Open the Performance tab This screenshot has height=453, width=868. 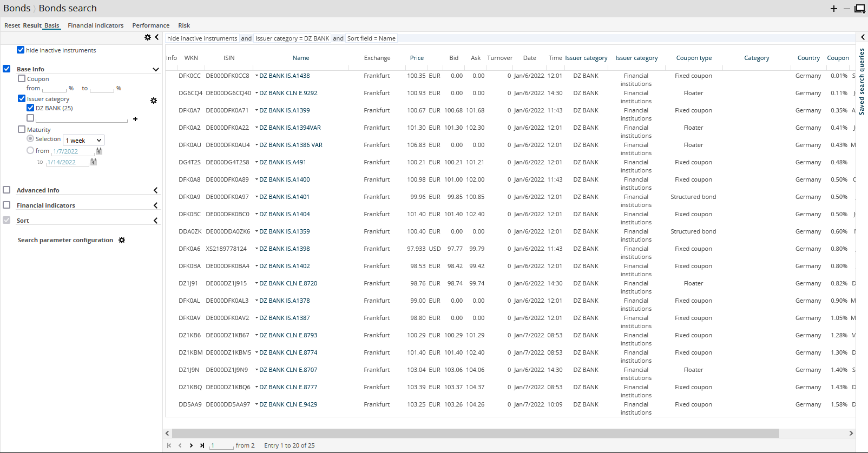pos(150,25)
